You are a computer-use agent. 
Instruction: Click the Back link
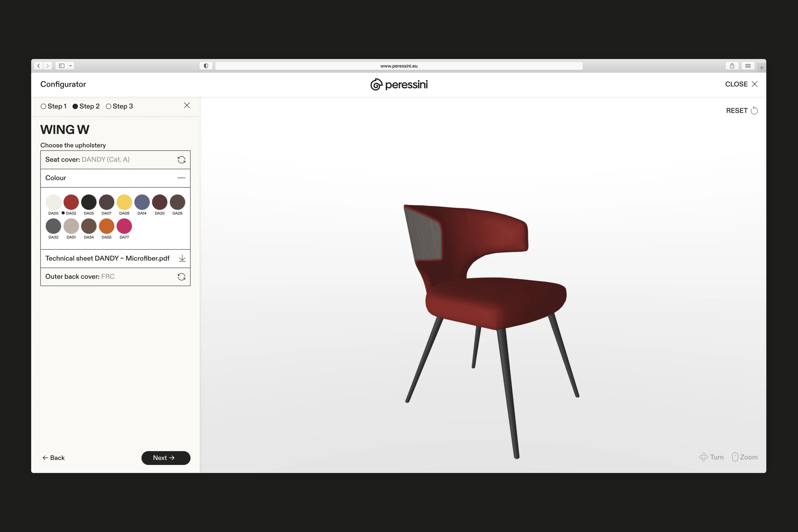click(54, 458)
